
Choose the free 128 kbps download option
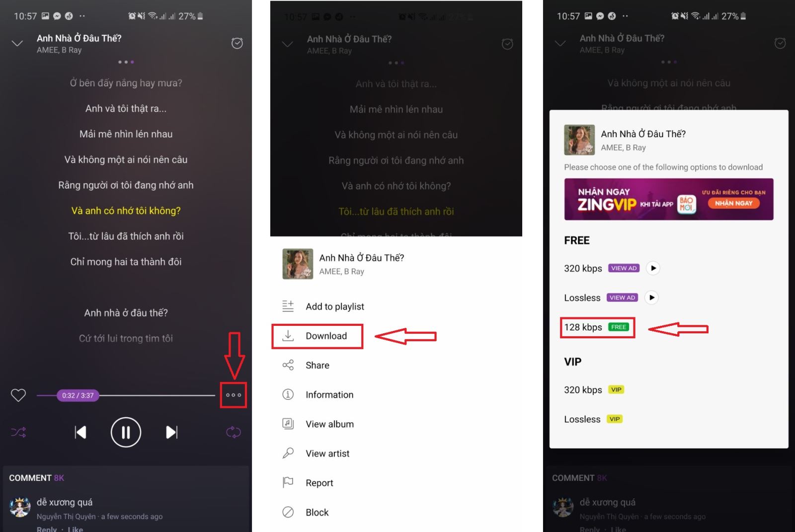point(597,327)
